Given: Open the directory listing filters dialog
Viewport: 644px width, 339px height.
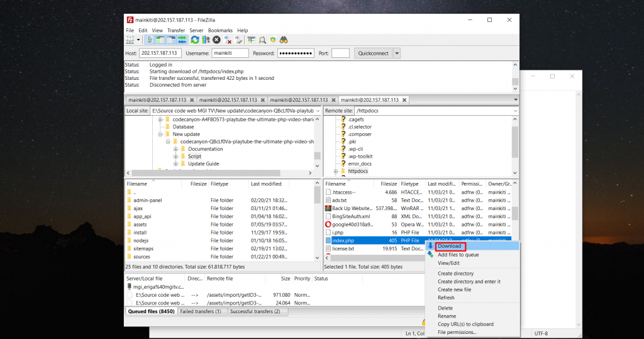Looking at the screenshot, I should click(252, 40).
